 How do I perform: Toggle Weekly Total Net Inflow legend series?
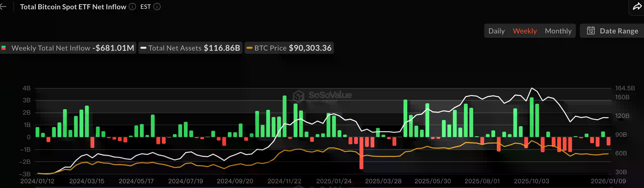(68, 48)
